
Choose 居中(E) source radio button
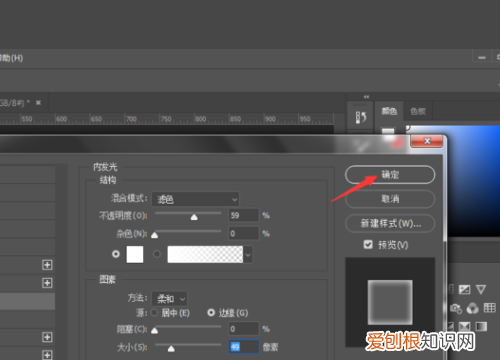click(x=154, y=313)
